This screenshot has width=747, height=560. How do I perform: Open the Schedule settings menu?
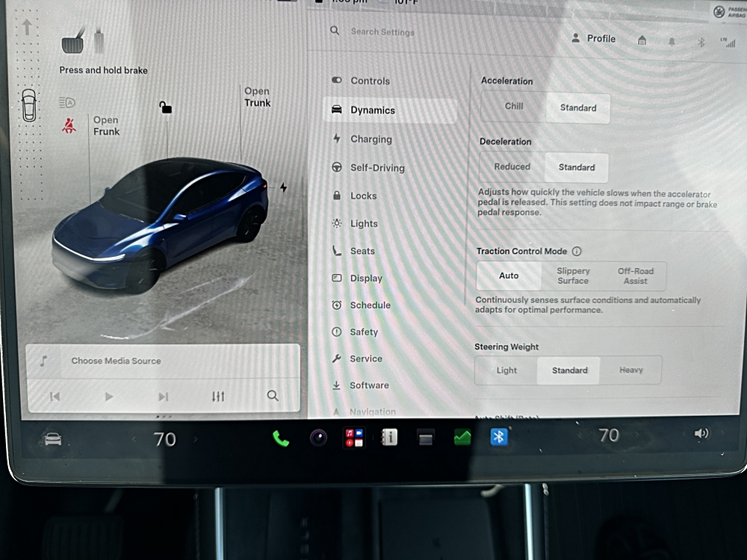(x=361, y=305)
